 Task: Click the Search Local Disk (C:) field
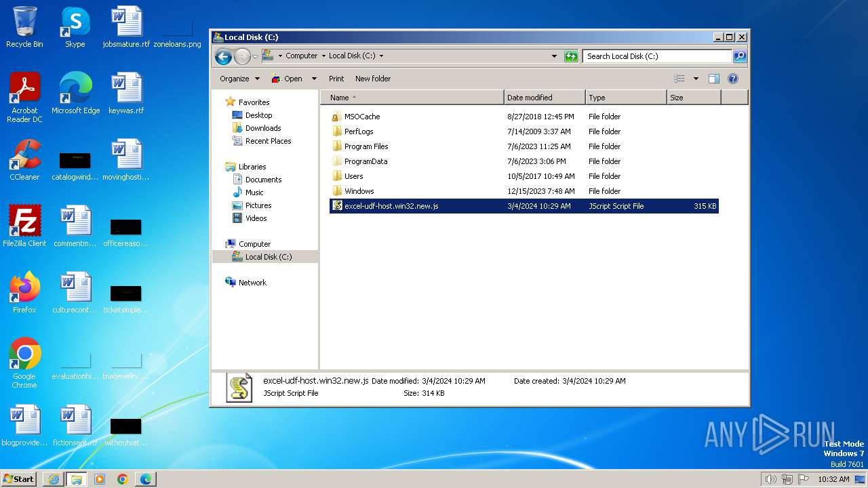pos(657,56)
